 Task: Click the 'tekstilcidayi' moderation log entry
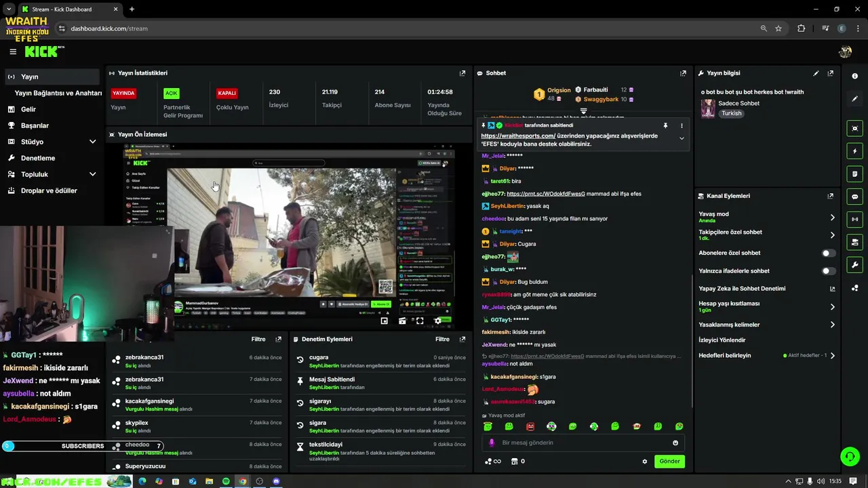[380, 451]
